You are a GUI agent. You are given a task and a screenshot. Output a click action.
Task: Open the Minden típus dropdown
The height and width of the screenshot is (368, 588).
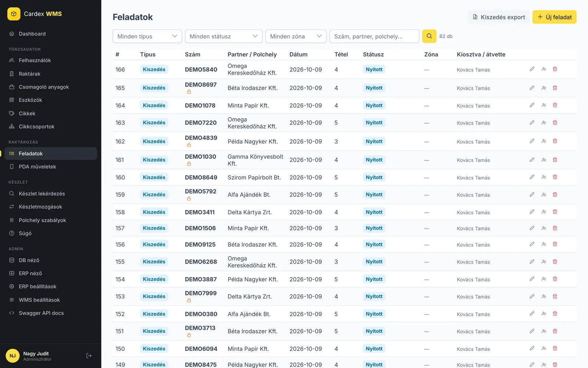click(147, 36)
